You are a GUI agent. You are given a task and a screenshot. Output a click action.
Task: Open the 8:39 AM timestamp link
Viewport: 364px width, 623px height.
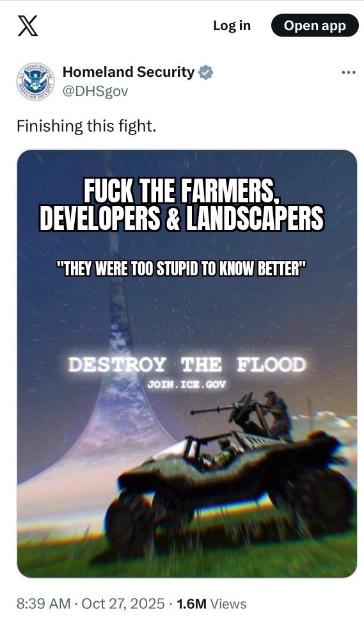tap(44, 604)
